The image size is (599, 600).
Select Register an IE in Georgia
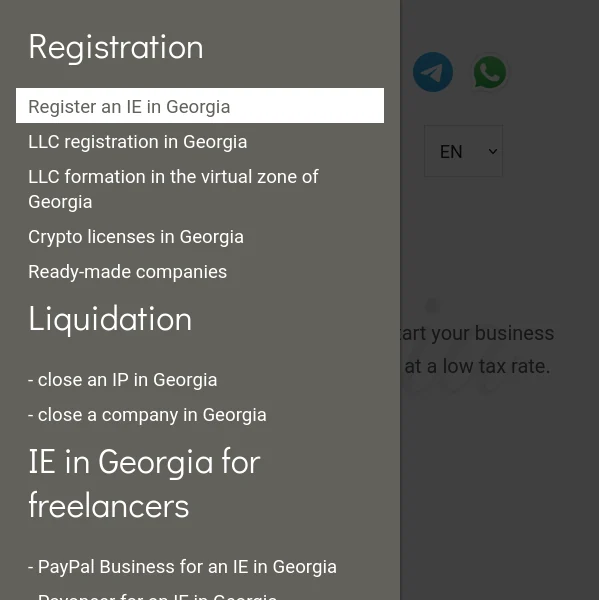[x=200, y=106]
